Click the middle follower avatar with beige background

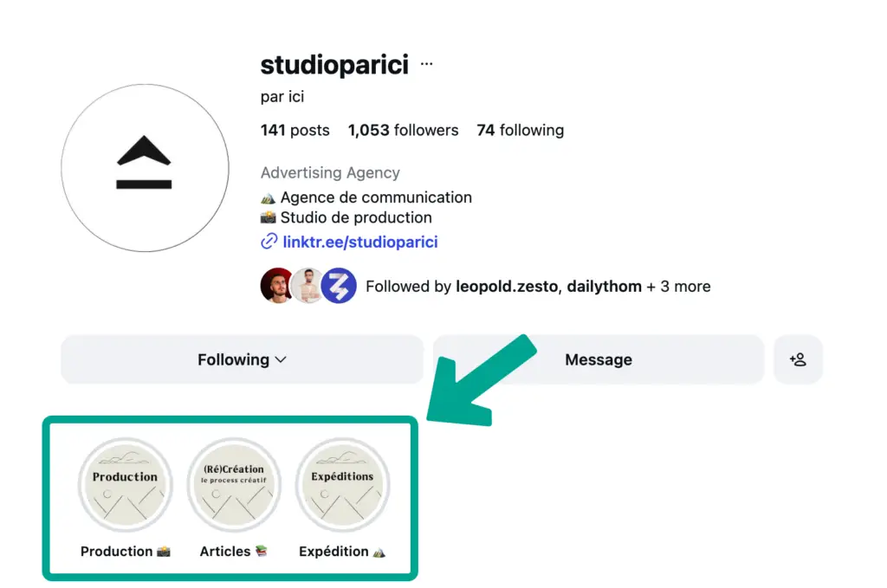(308, 286)
